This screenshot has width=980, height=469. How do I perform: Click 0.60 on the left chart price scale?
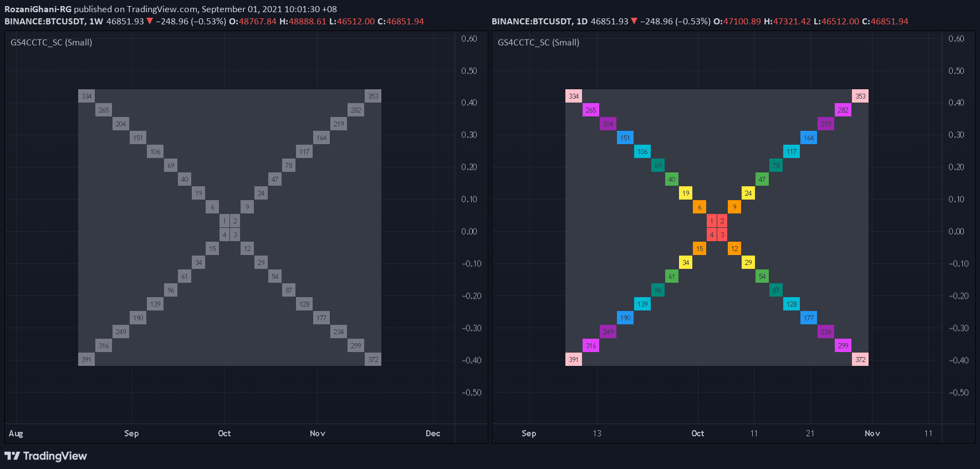click(469, 38)
